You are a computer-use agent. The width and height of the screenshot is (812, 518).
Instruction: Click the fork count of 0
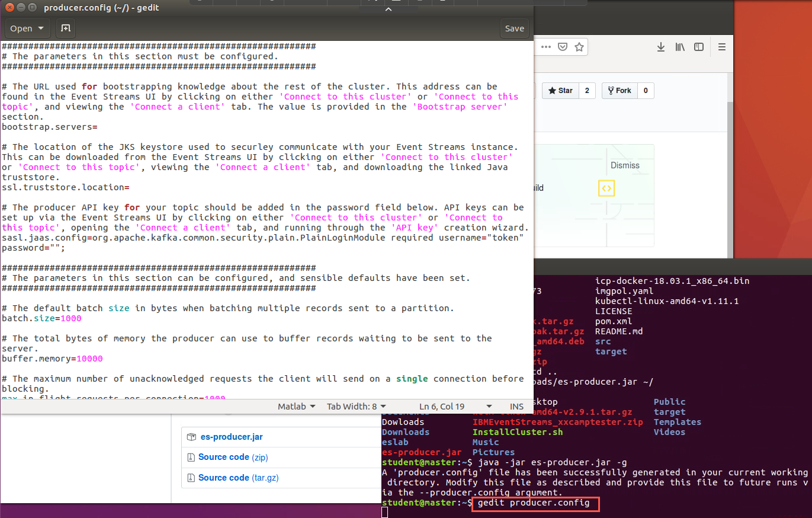645,91
